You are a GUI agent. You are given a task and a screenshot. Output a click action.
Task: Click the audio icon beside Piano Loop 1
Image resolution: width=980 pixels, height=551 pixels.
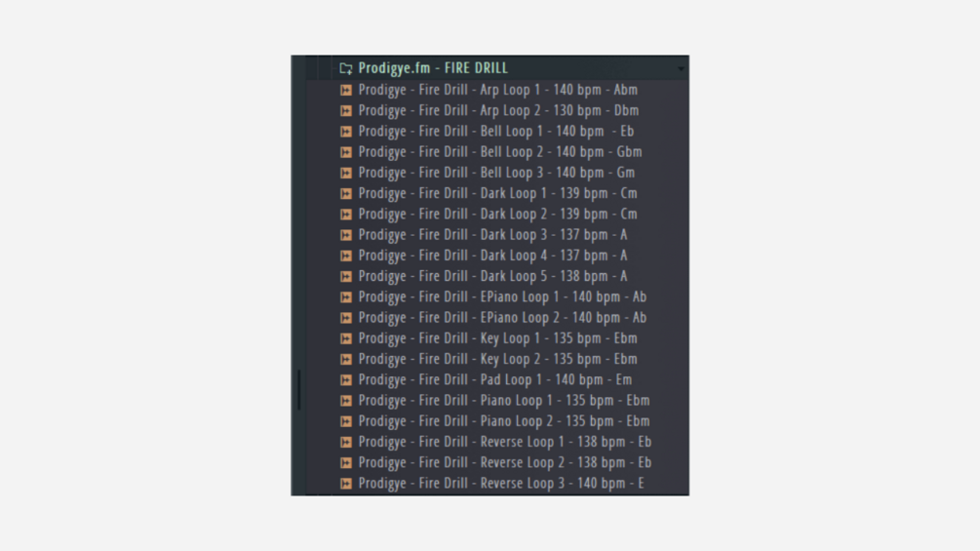pyautogui.click(x=345, y=401)
